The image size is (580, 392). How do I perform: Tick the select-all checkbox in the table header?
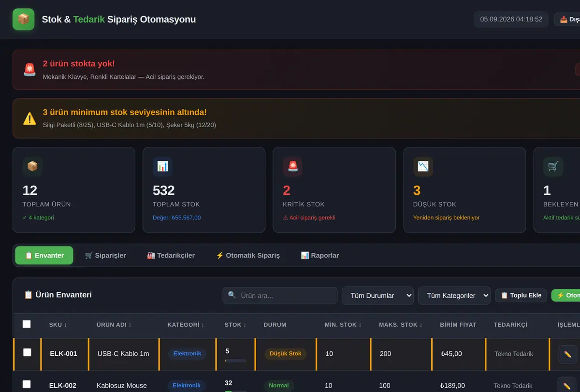(x=27, y=324)
